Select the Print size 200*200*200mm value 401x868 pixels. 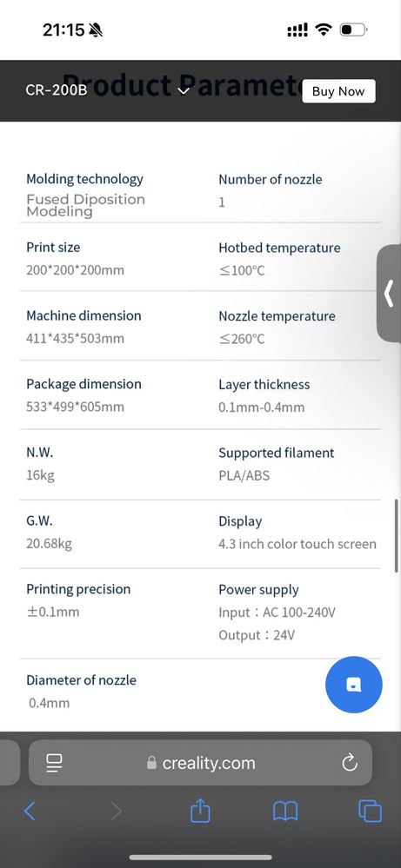75,270
